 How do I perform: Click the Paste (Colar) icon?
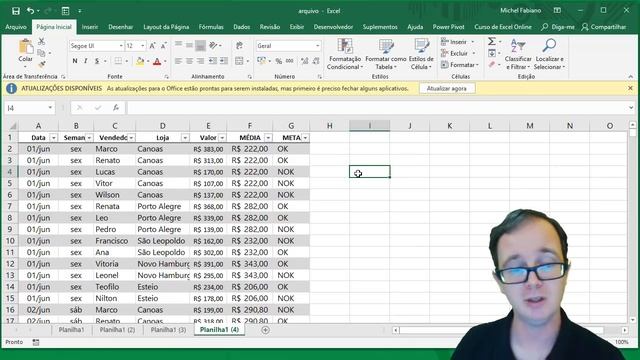[x=25, y=47]
